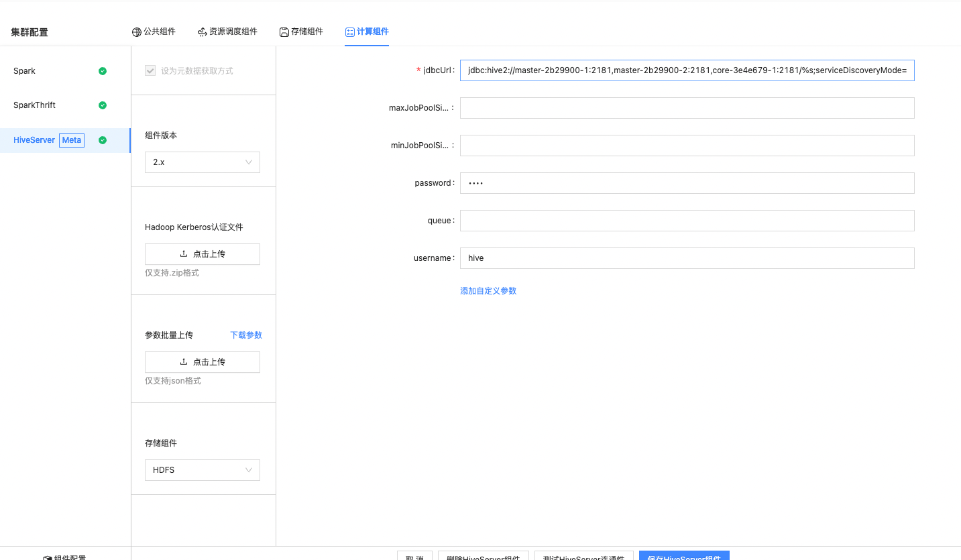Click the 测试HiveServer连通性 button
961x560 pixels.
(584, 556)
